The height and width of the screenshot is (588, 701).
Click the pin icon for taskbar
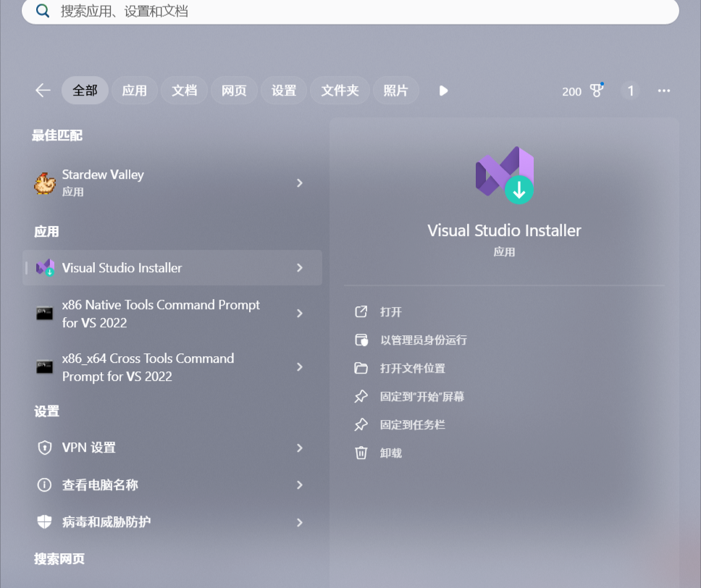click(x=361, y=425)
